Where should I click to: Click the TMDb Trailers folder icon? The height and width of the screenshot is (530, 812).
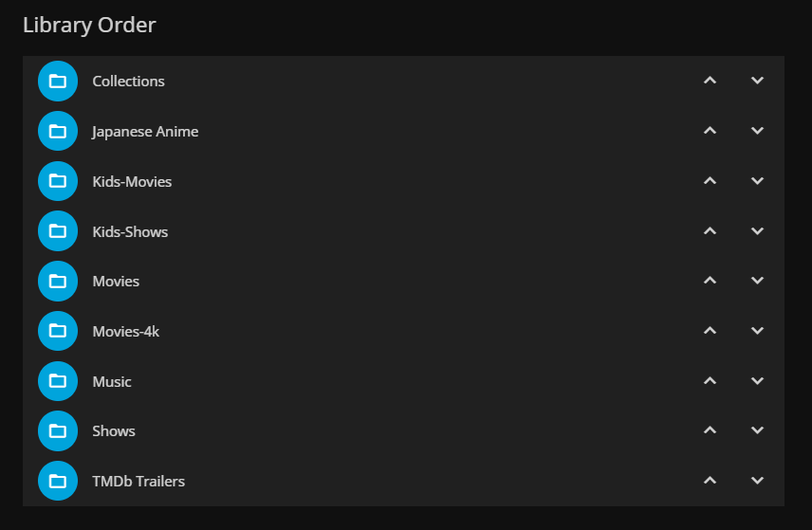(x=57, y=481)
